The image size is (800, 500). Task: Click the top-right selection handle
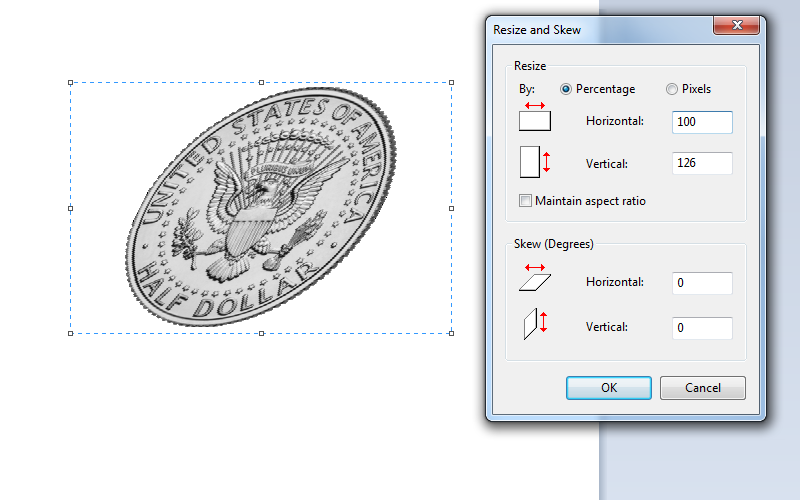(x=452, y=83)
